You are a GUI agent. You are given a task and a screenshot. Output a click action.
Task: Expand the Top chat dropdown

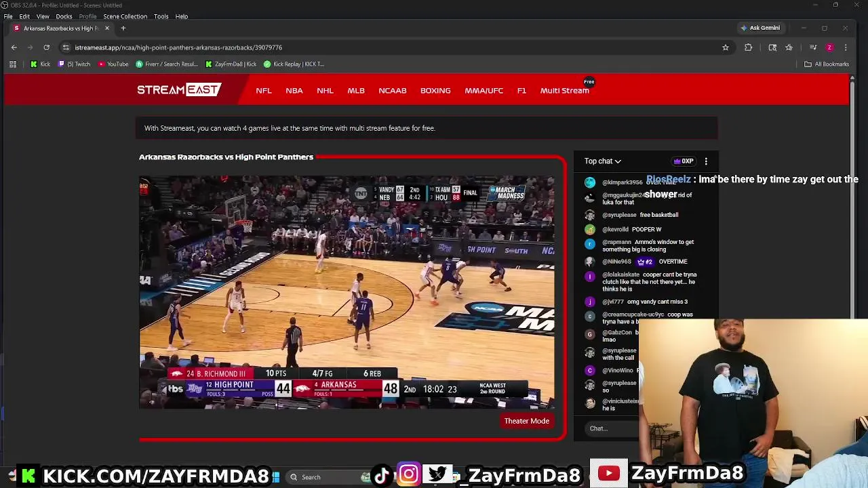click(603, 161)
